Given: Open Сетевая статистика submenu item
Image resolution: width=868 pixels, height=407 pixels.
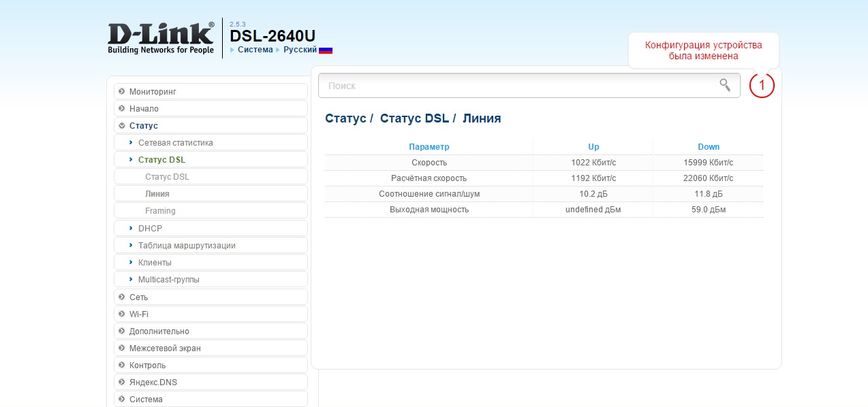Looking at the screenshot, I should coord(175,143).
